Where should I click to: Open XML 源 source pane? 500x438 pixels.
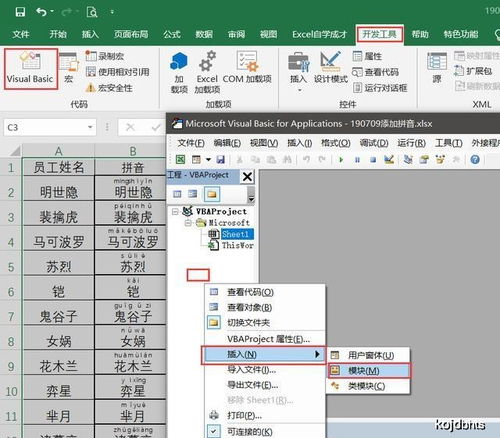pyautogui.click(x=437, y=68)
